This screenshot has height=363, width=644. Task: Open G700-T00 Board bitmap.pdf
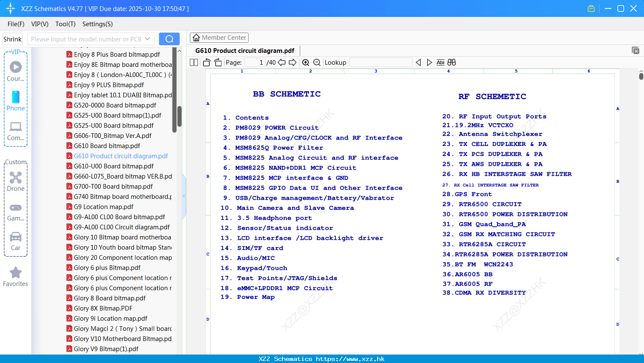(113, 186)
